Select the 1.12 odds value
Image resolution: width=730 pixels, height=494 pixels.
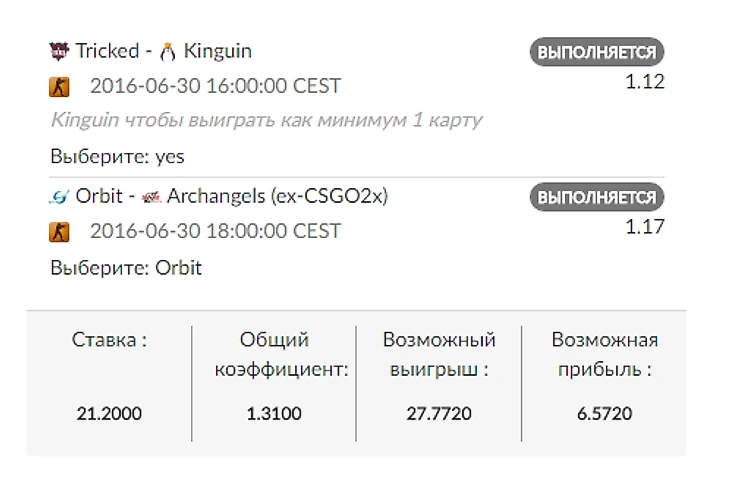coord(645,82)
